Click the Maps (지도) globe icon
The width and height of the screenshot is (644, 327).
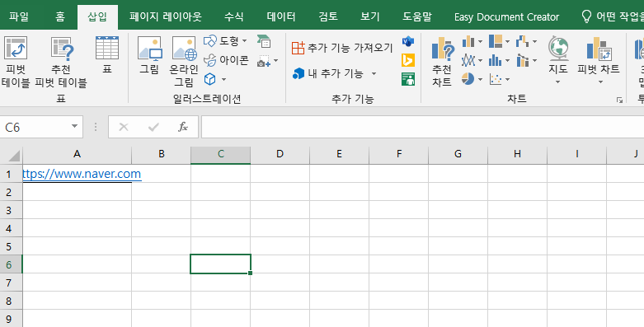tap(558, 49)
